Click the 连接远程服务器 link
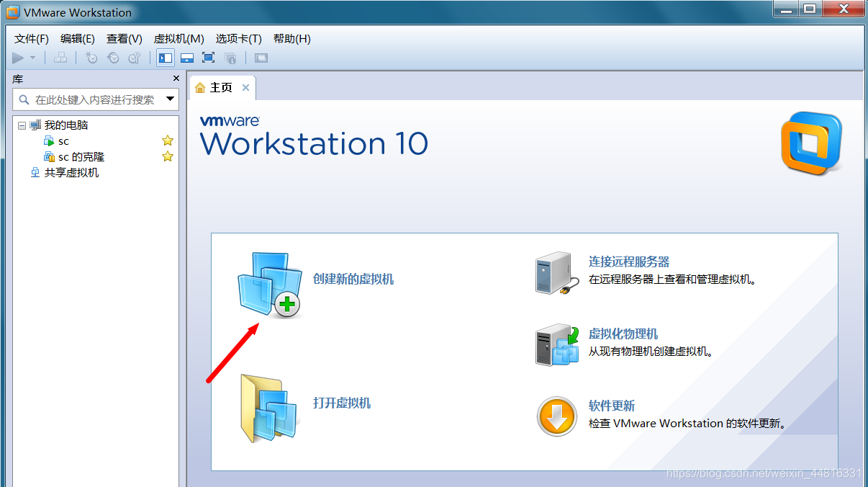Viewport: 868px width, 487px height. (x=629, y=262)
